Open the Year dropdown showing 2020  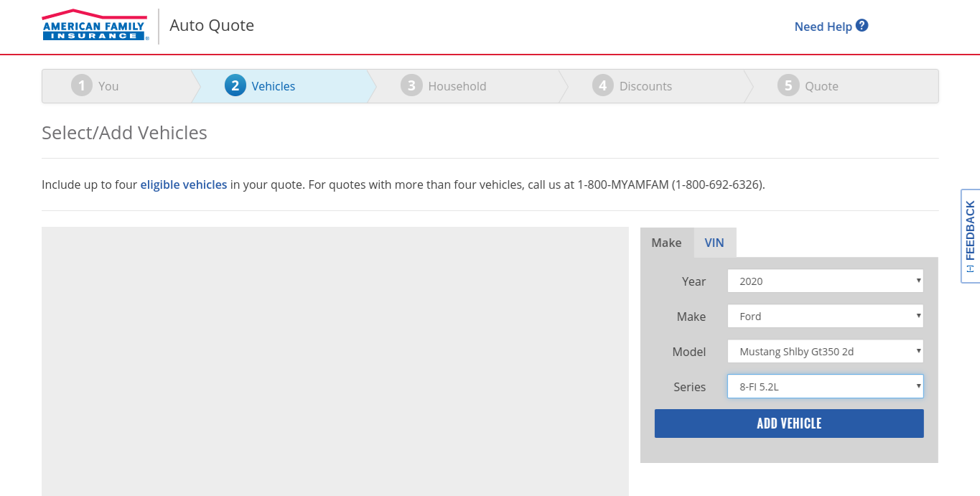[x=825, y=281]
